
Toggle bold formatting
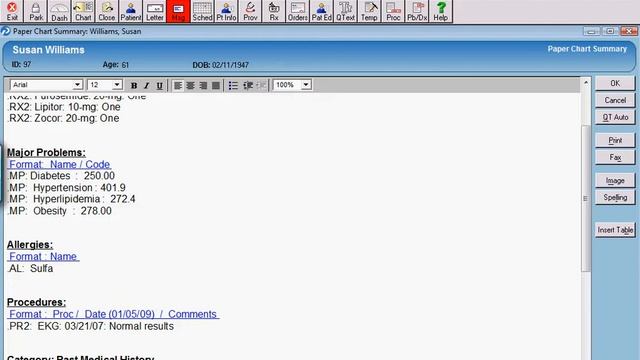[133, 85]
